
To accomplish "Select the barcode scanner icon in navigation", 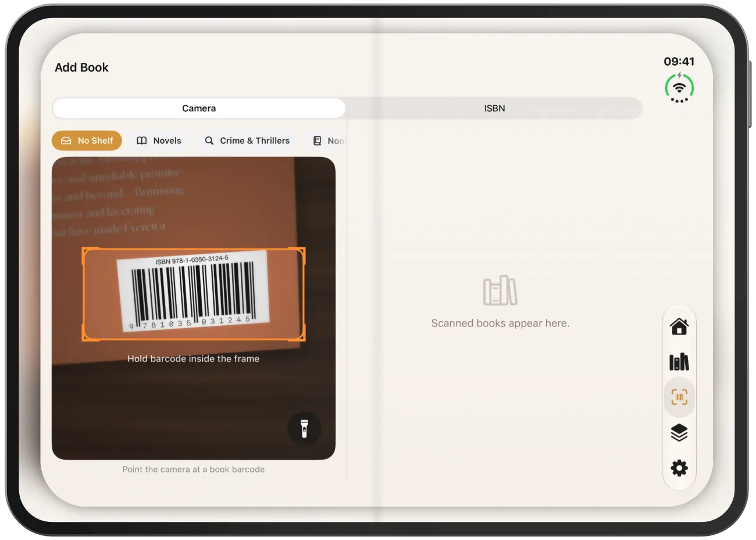I will coord(679,397).
